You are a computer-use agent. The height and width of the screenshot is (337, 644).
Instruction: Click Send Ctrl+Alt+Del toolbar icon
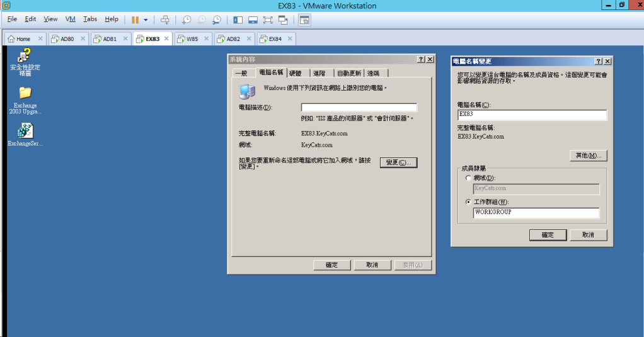tap(165, 20)
